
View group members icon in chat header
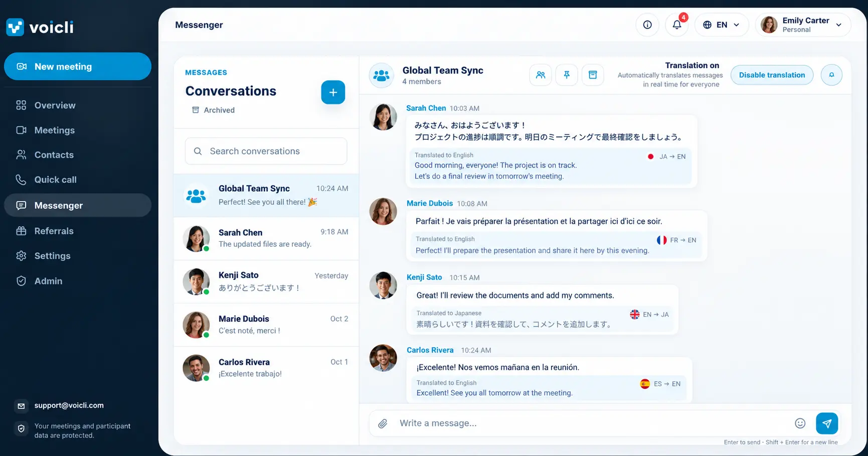click(x=541, y=75)
